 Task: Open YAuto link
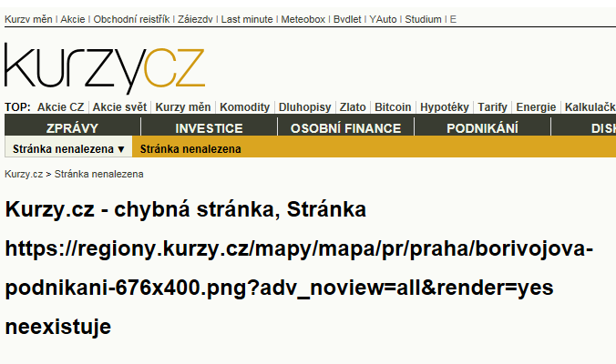383,19
